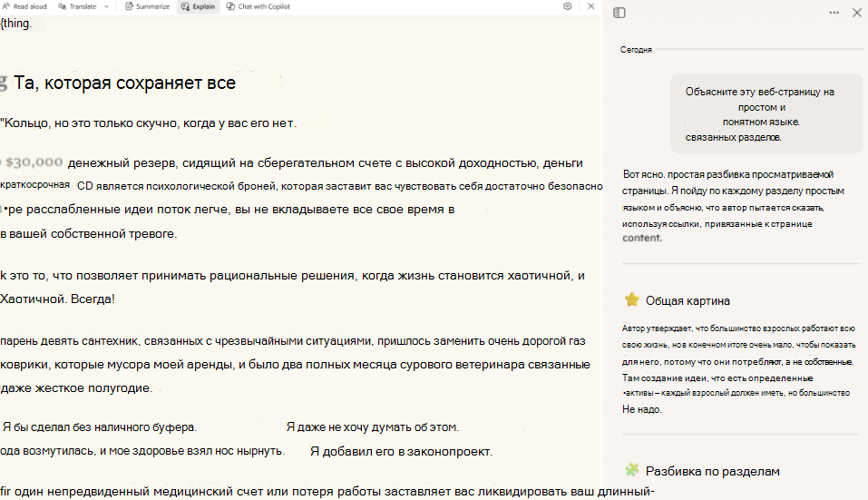
Task: Click the "краткосрочная" word in the article
Action: pos(34,184)
